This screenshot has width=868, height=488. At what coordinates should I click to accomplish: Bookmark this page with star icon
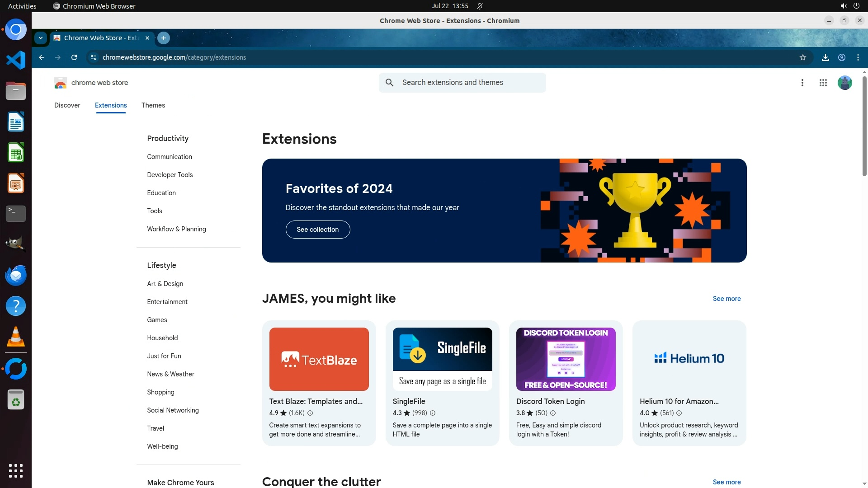pyautogui.click(x=802, y=57)
